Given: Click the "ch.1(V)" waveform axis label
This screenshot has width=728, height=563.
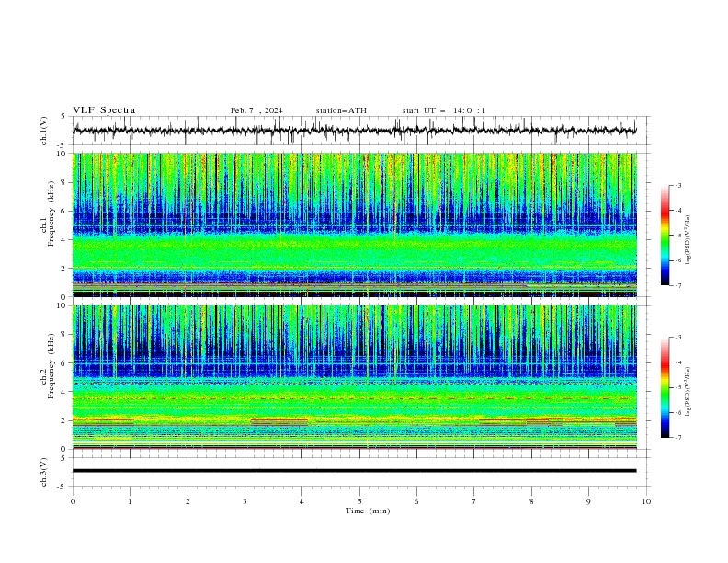Looking at the screenshot, I should [x=44, y=131].
